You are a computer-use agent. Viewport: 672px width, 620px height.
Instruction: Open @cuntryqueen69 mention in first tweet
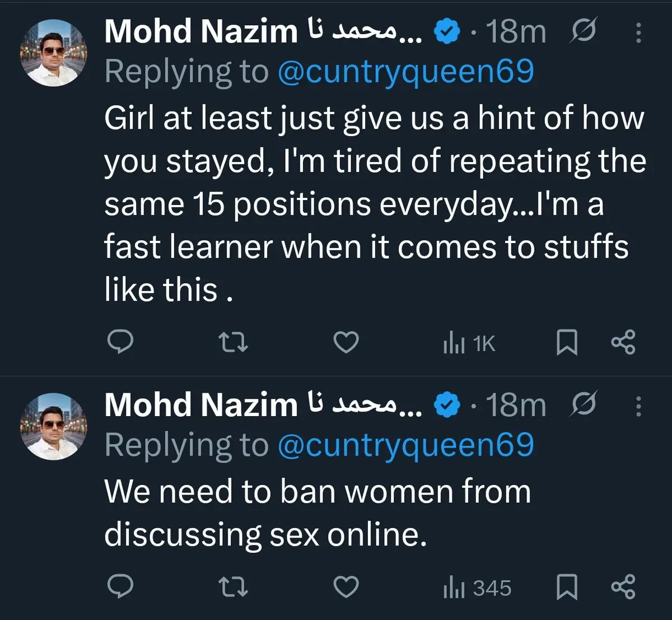[x=405, y=72]
